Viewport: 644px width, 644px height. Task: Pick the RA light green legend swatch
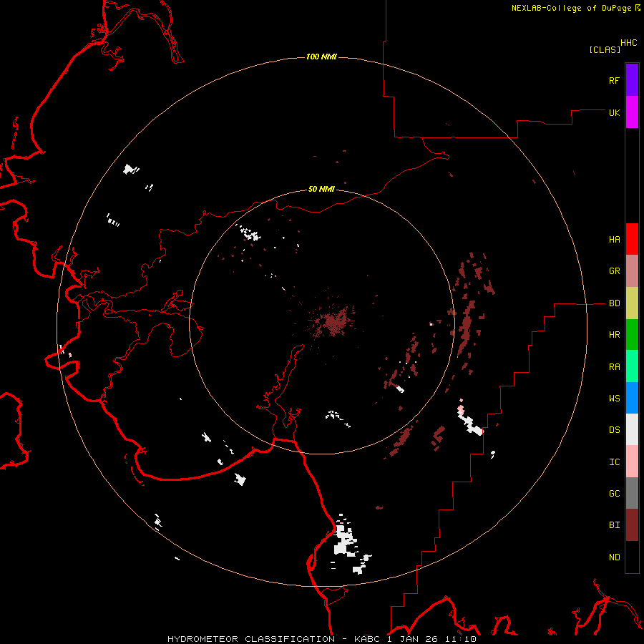click(632, 366)
